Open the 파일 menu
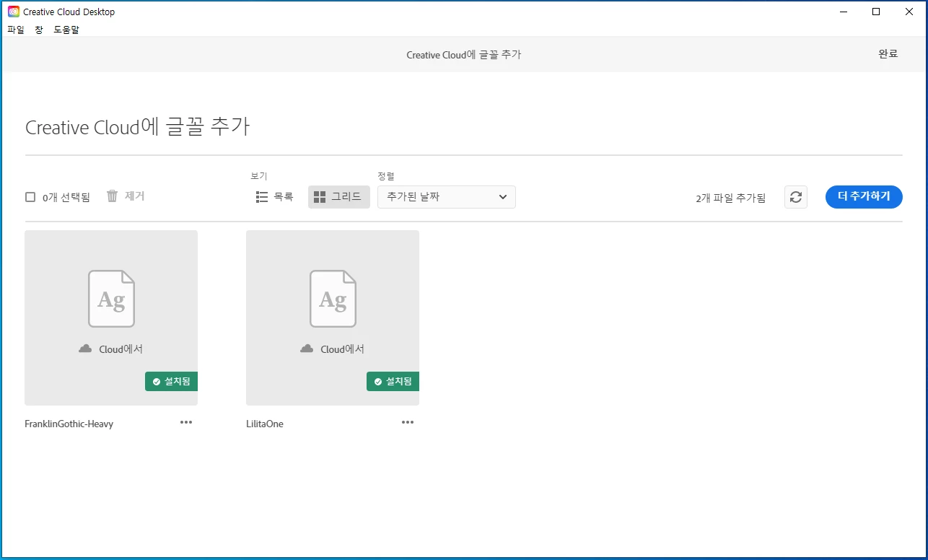 16,30
